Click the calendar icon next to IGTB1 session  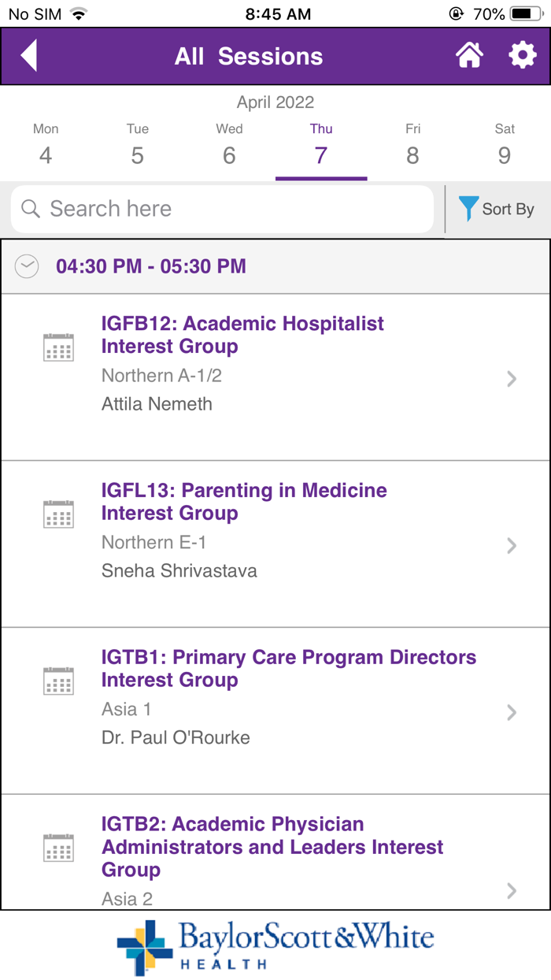pyautogui.click(x=58, y=681)
